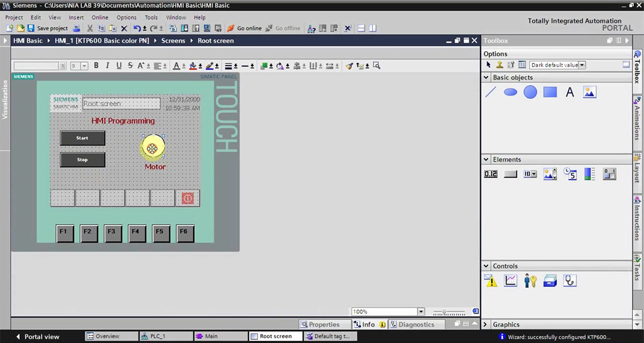This screenshot has height=343, width=644.
Task: Select the Symbolic I/O field element
Action: tap(530, 174)
